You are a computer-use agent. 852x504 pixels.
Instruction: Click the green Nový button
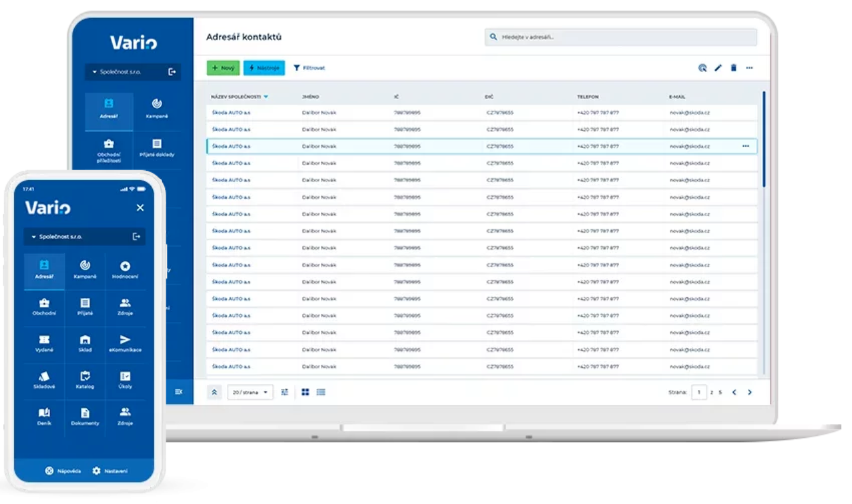point(223,68)
